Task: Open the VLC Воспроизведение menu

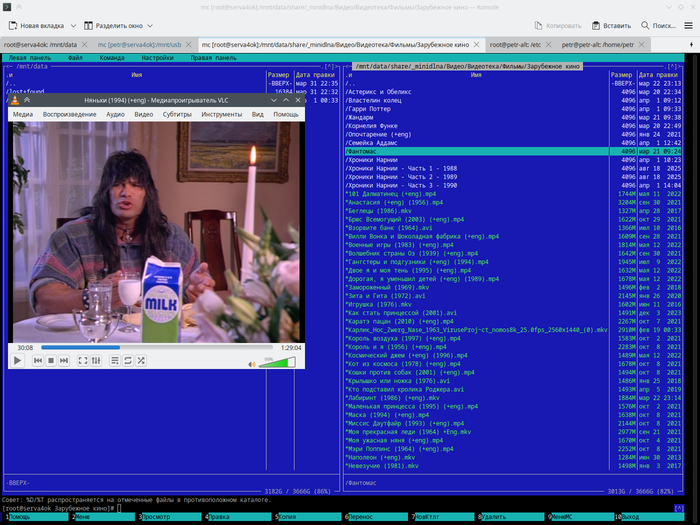Action: 70,114
